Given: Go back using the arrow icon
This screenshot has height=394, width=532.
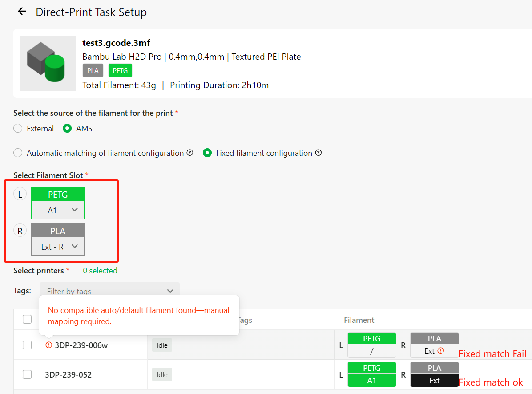Looking at the screenshot, I should (22, 12).
